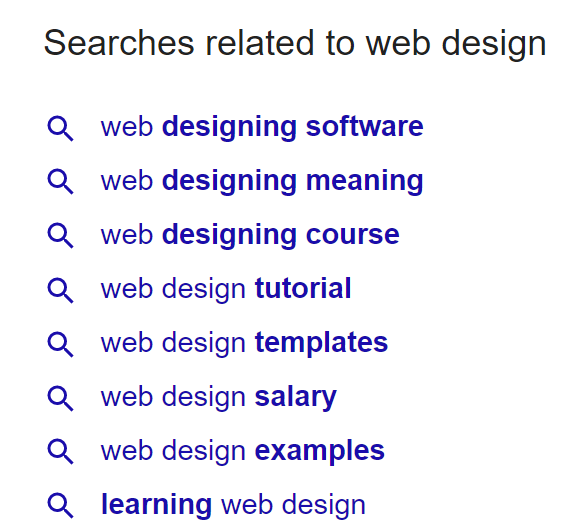Click search icon beside web designing software
This screenshot has width=568, height=528.
60,129
